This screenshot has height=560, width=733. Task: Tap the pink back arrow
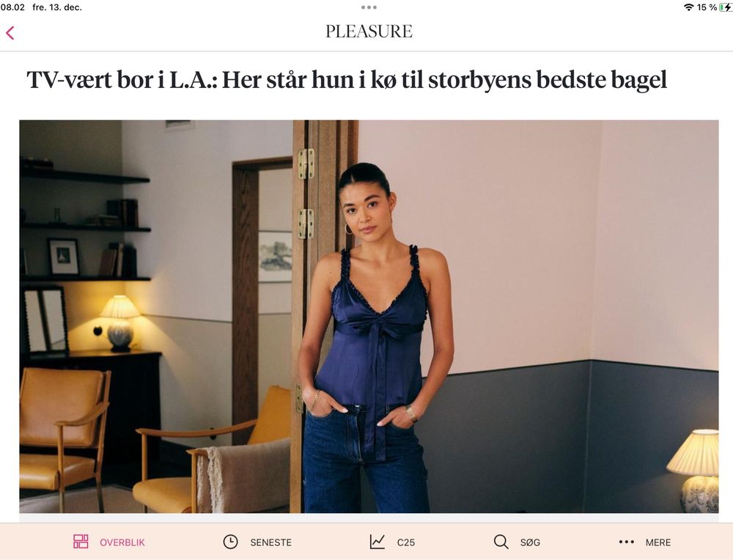click(x=10, y=33)
